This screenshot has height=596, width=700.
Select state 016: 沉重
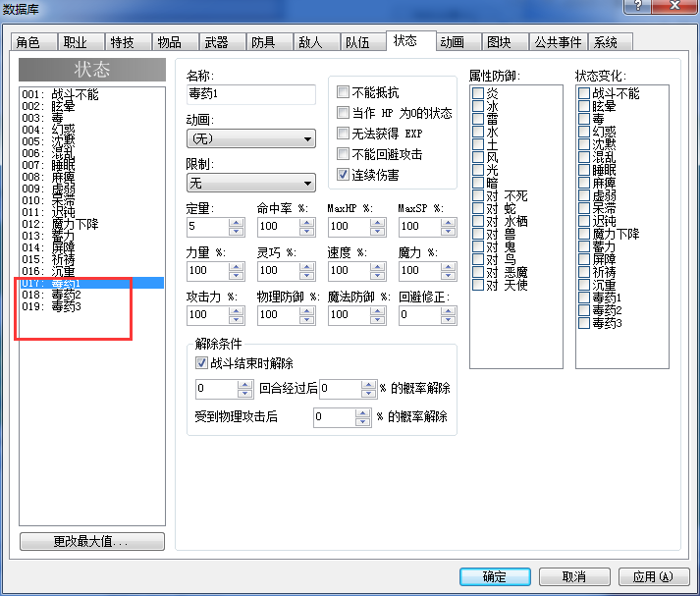[92, 271]
